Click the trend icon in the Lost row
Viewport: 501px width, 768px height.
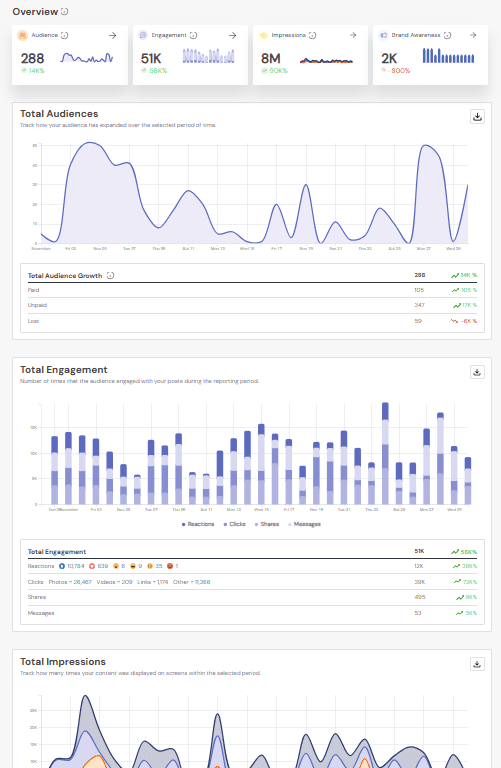[454, 321]
